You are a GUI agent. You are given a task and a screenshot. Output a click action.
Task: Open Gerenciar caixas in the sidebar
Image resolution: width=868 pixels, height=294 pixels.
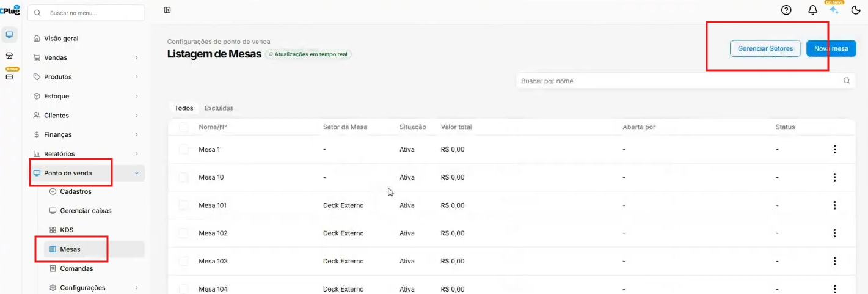tap(86, 211)
